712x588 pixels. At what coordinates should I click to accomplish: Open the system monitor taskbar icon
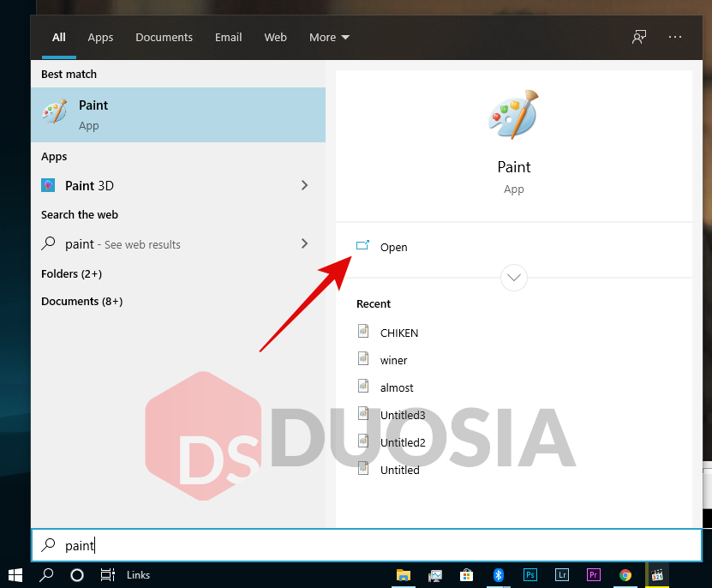pos(435,576)
